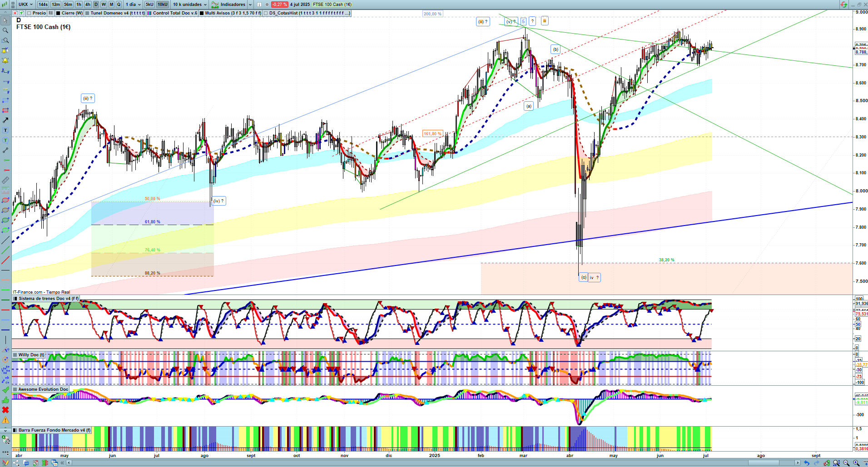Open the info icon next to price change

point(259,5)
